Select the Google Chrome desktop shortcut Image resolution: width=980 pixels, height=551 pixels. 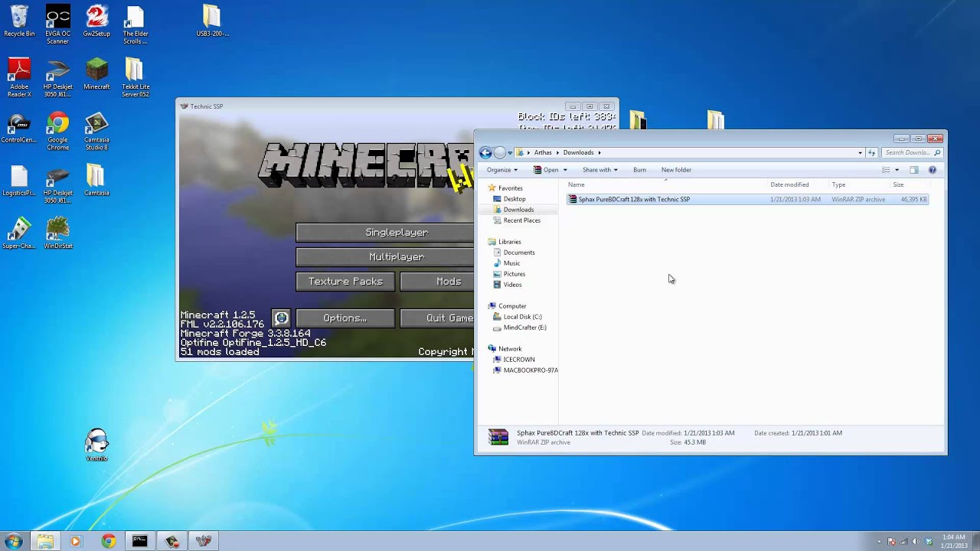57,131
